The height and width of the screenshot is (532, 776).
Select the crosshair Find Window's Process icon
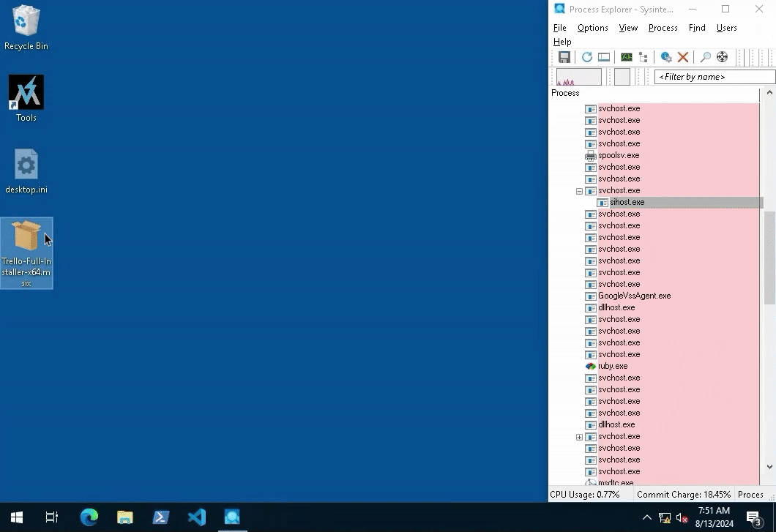pos(722,57)
